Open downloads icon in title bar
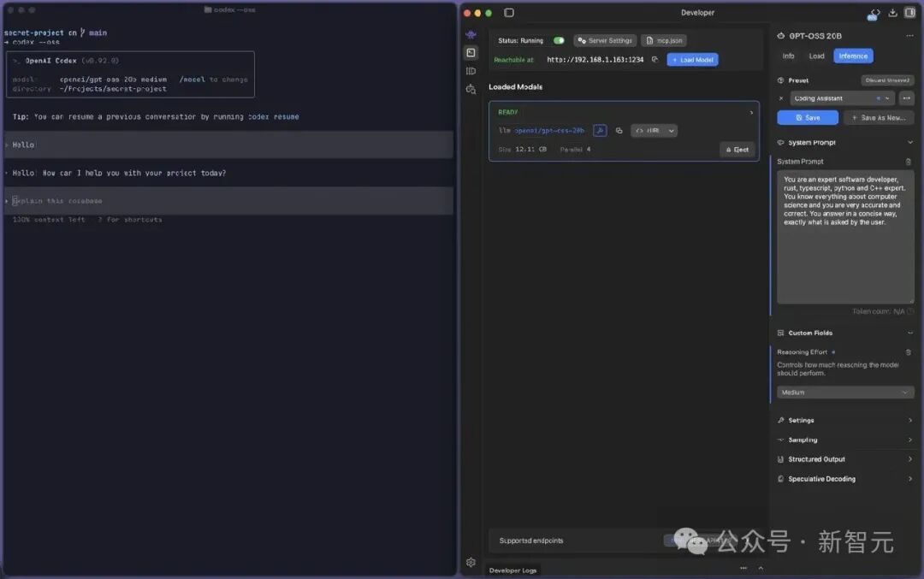The width and height of the screenshot is (924, 579). pos(892,12)
